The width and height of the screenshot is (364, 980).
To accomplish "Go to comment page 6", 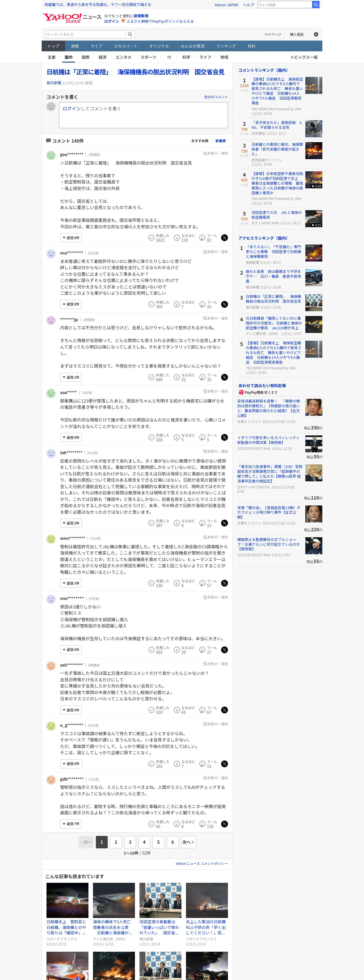I will pos(172,842).
